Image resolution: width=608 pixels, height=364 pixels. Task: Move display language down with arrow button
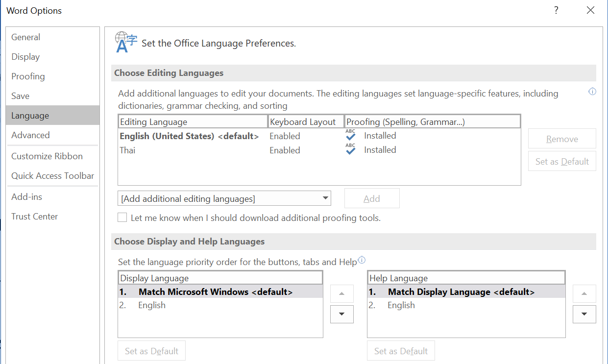click(341, 314)
